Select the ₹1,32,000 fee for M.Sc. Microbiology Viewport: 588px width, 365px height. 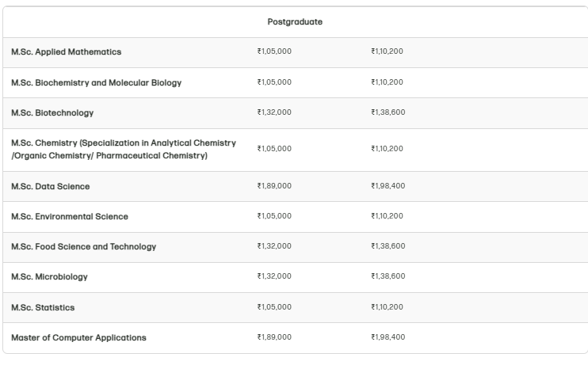(x=274, y=276)
